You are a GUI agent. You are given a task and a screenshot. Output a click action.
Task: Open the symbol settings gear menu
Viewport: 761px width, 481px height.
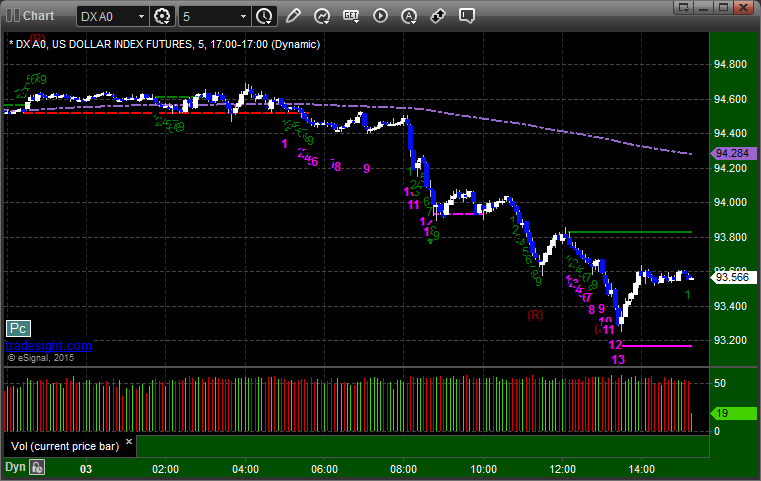click(162, 16)
